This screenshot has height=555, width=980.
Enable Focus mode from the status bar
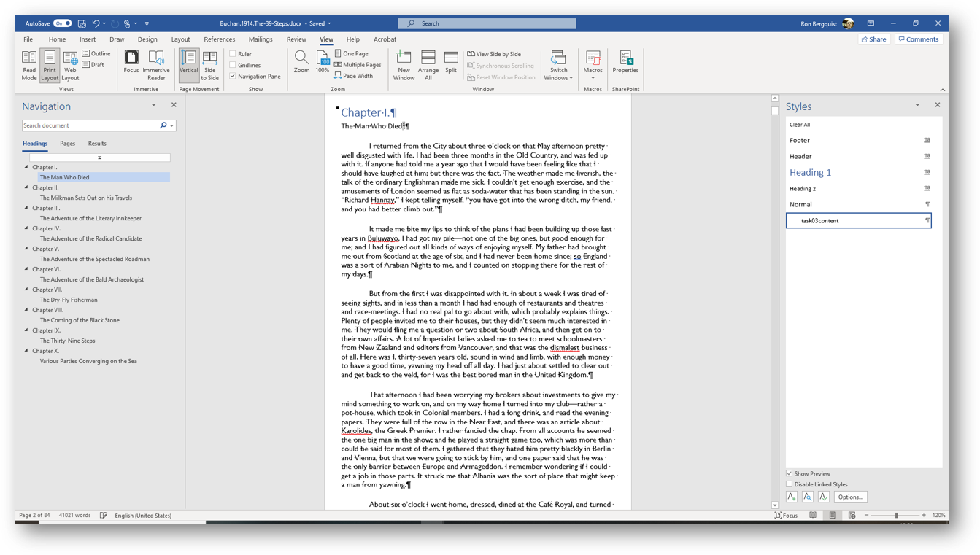point(786,515)
